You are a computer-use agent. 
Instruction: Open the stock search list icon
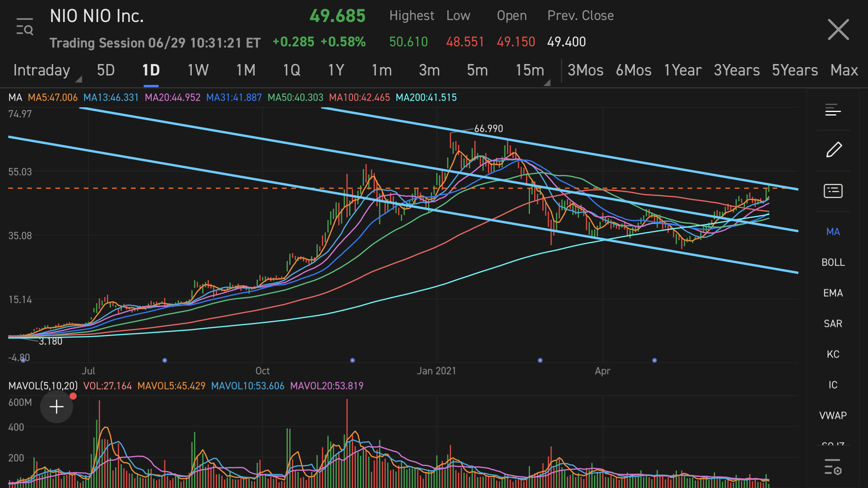(25, 26)
